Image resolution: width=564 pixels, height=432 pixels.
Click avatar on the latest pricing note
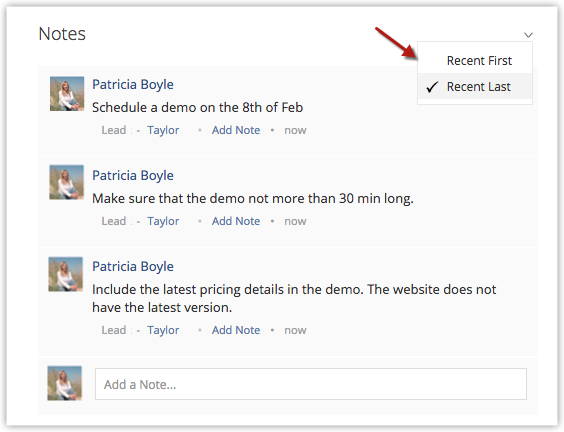click(66, 274)
